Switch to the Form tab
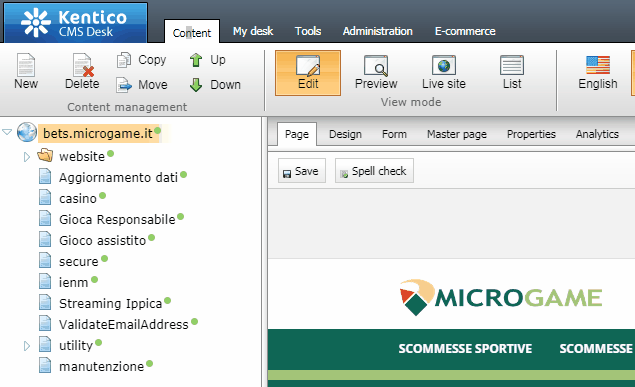 coord(394,134)
